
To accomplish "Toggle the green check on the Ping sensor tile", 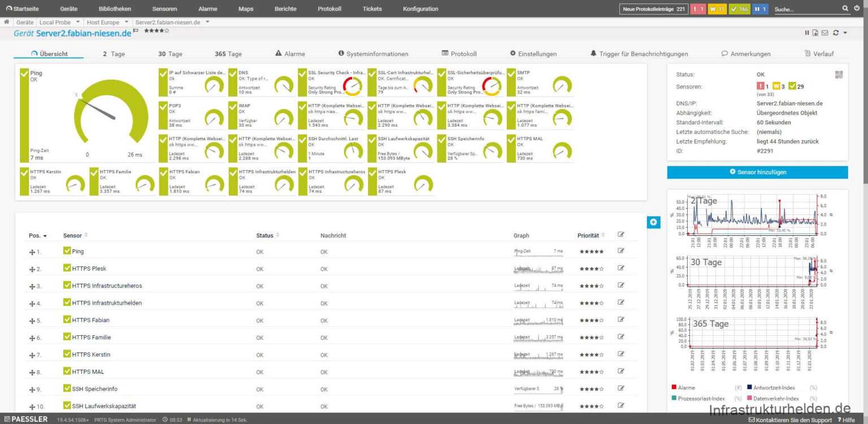I will click(24, 72).
